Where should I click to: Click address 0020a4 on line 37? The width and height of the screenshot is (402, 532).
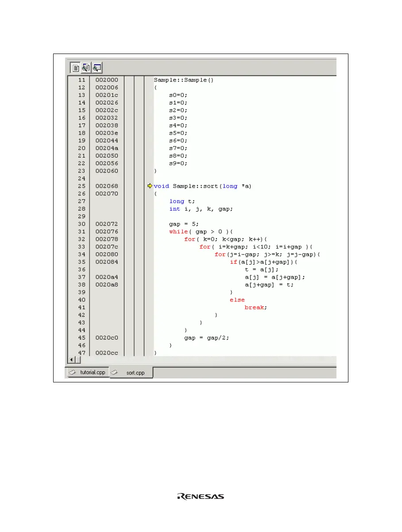107,277
